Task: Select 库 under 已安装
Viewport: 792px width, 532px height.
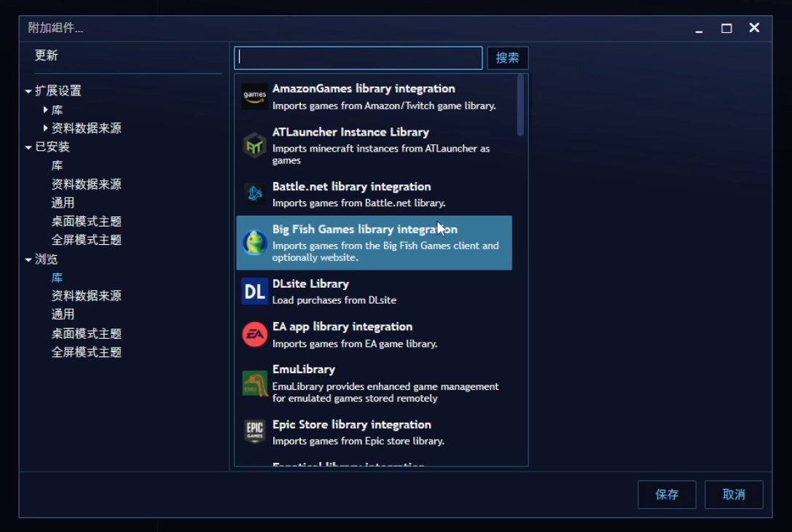Action: 57,165
